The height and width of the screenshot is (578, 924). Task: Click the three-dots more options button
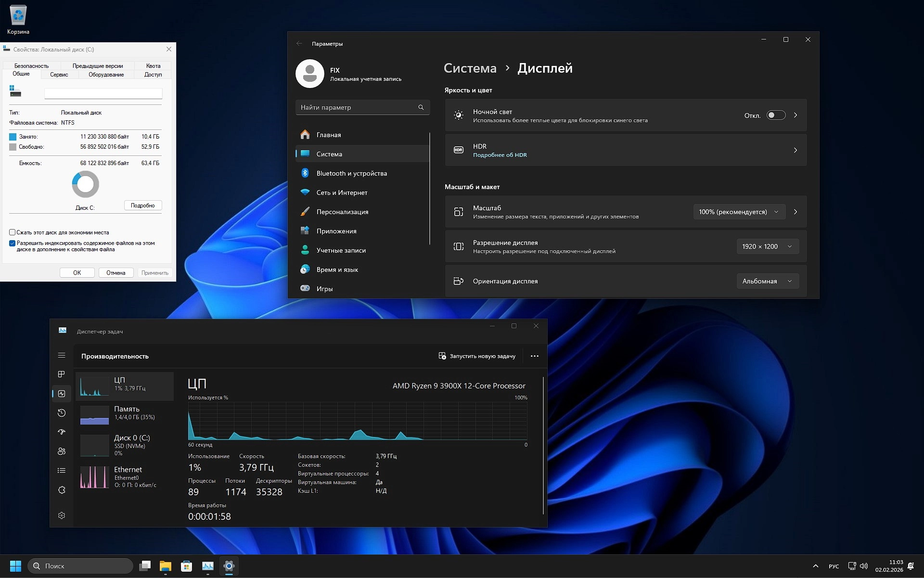[x=534, y=356]
